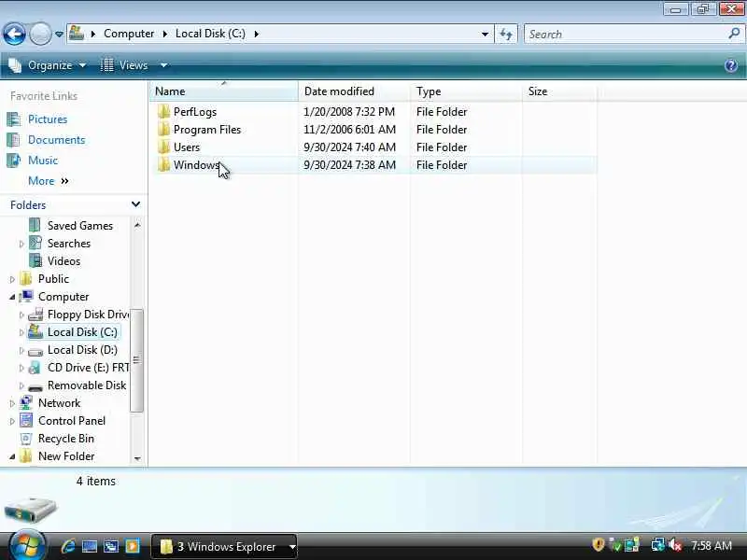Select Saved Games in folder tree

click(80, 226)
